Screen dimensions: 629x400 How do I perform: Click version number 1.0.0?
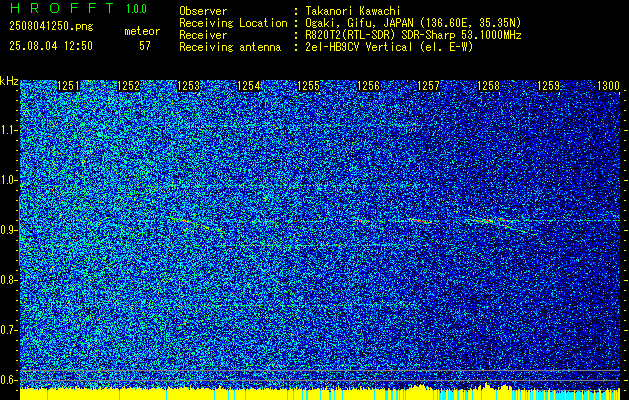tap(136, 8)
